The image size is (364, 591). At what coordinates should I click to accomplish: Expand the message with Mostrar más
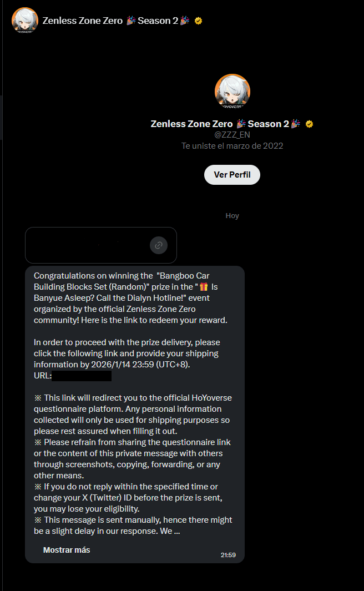coord(67,550)
